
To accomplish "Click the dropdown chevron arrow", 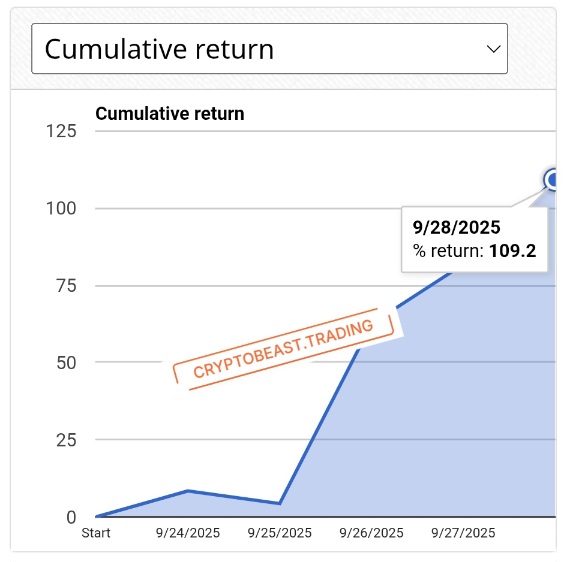I will (494, 49).
